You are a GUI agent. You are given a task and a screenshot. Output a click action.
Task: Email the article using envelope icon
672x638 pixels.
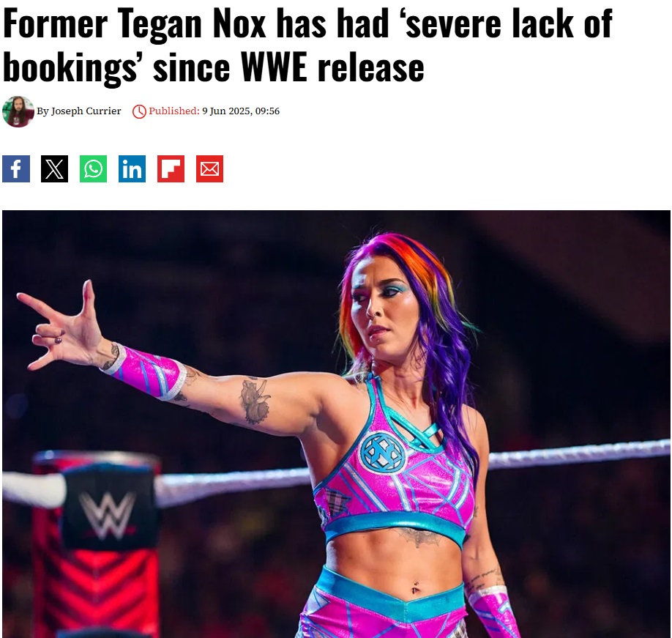(x=209, y=169)
